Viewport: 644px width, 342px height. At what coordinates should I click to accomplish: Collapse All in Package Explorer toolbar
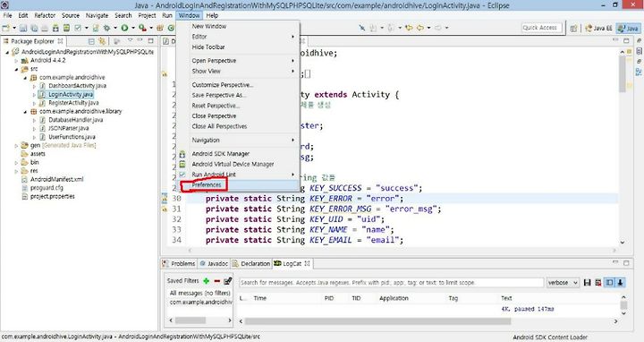click(91, 41)
